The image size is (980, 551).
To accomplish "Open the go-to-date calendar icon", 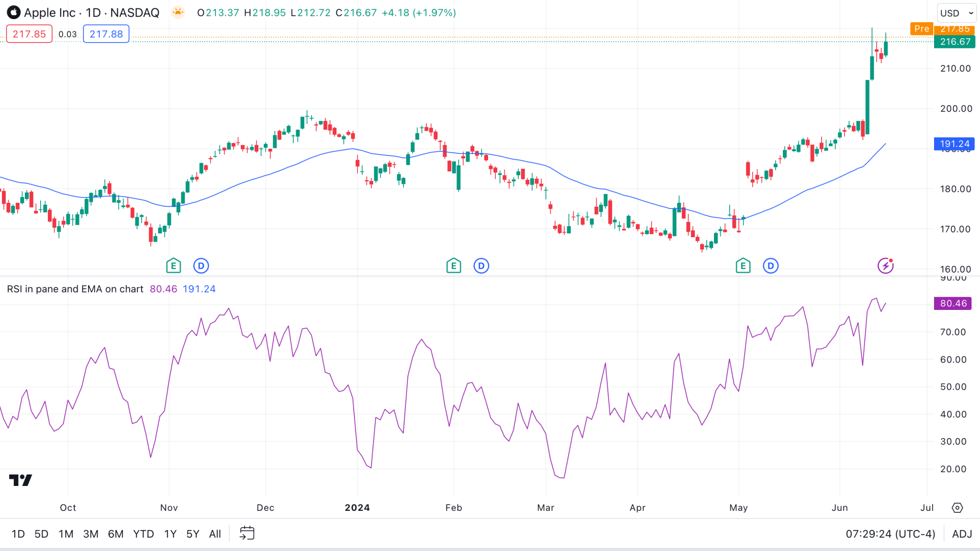I will pyautogui.click(x=247, y=533).
